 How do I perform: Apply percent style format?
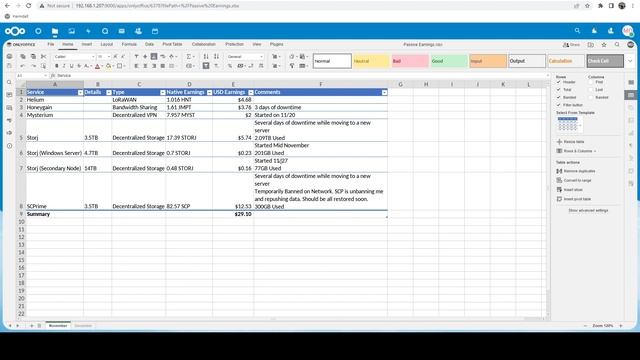(230, 66)
